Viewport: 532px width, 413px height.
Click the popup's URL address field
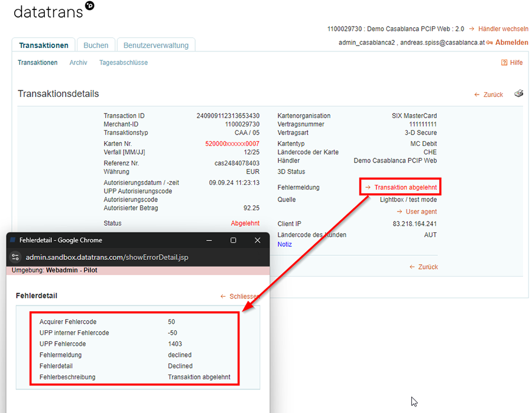(x=106, y=257)
